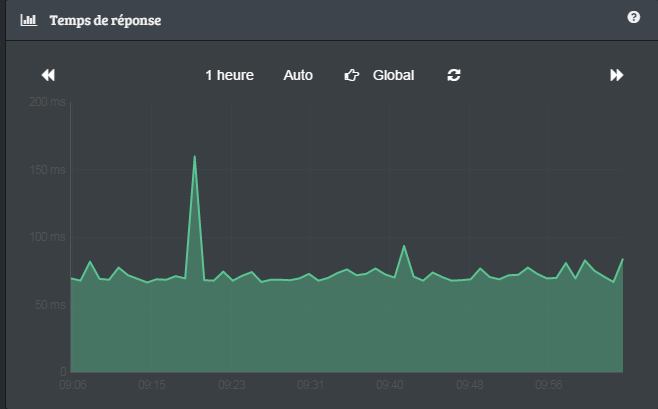Click the bar chart icon in the header

tap(29, 20)
